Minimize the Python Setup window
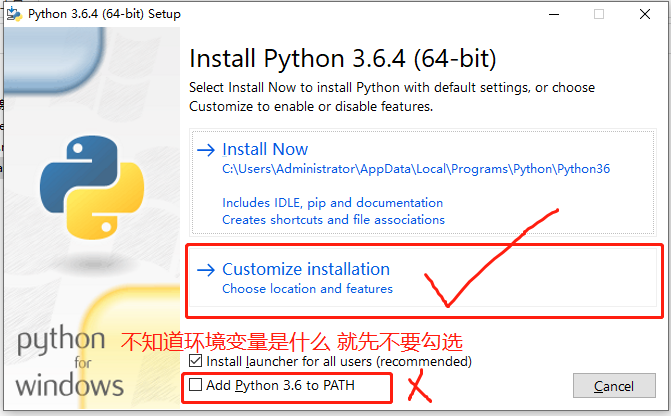The image size is (671, 416). (x=554, y=14)
